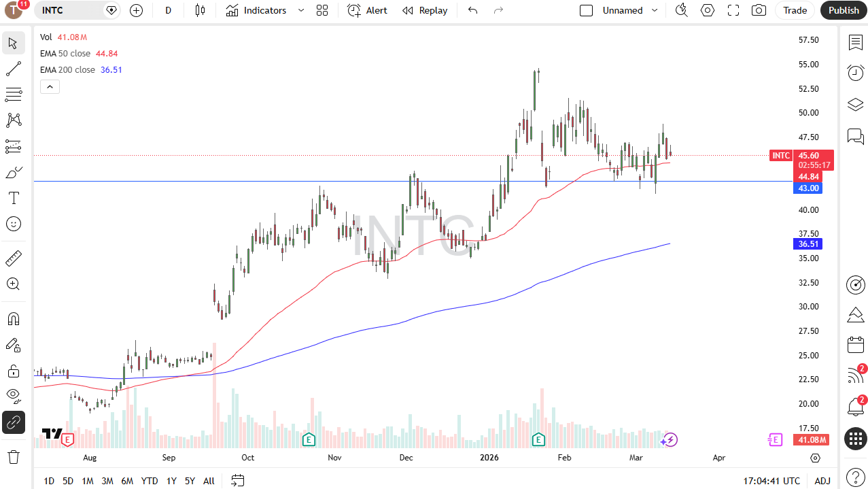The width and height of the screenshot is (868, 489).
Task: Change the D interval
Action: 168,10
